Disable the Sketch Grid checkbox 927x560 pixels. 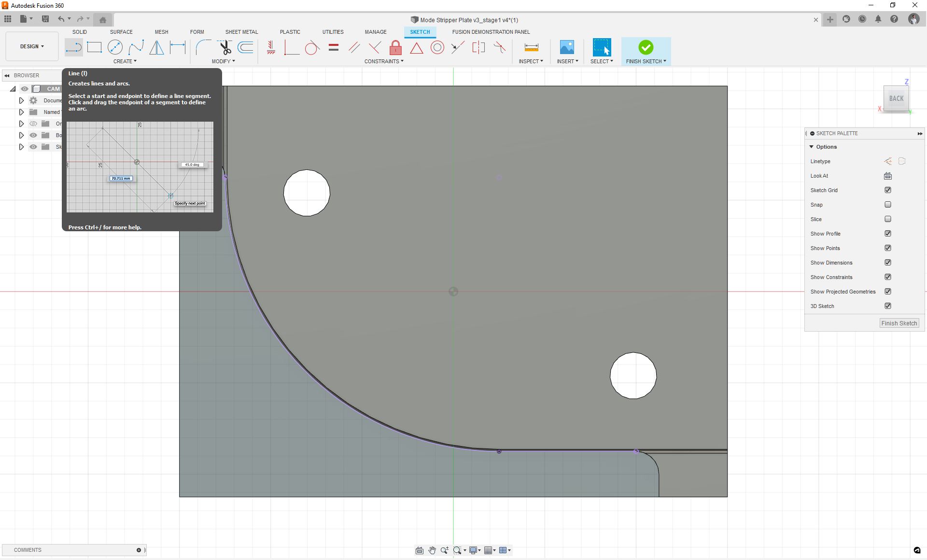click(x=887, y=190)
